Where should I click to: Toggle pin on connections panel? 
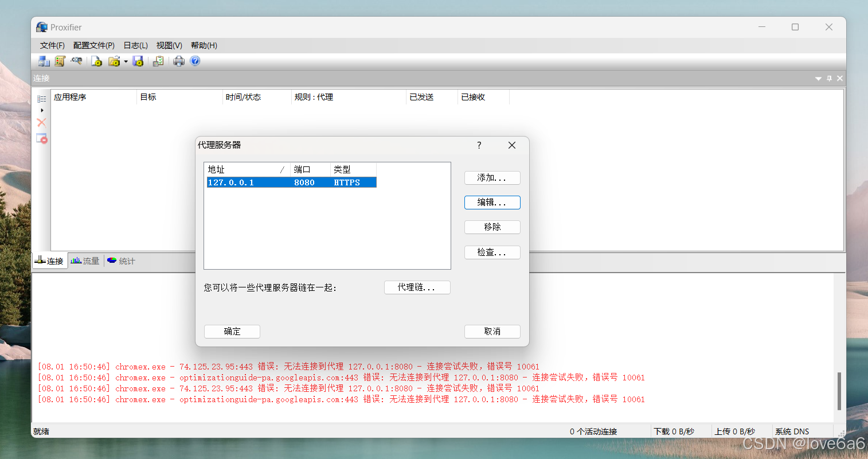coord(829,79)
